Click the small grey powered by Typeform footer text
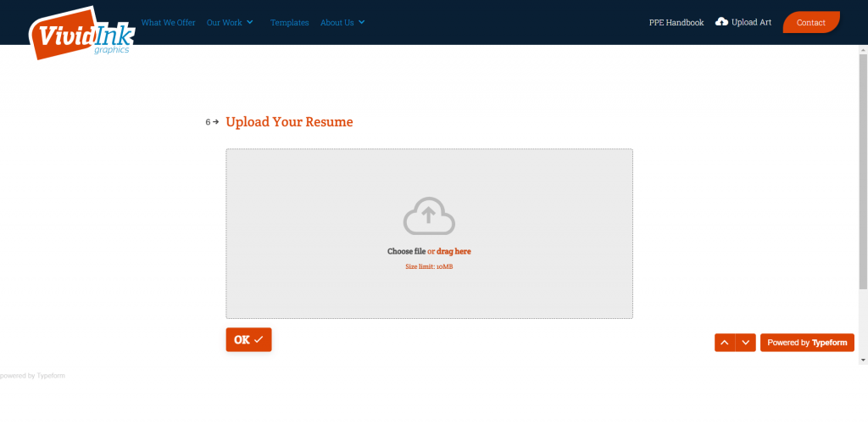This screenshot has height=425, width=868. pos(33,376)
